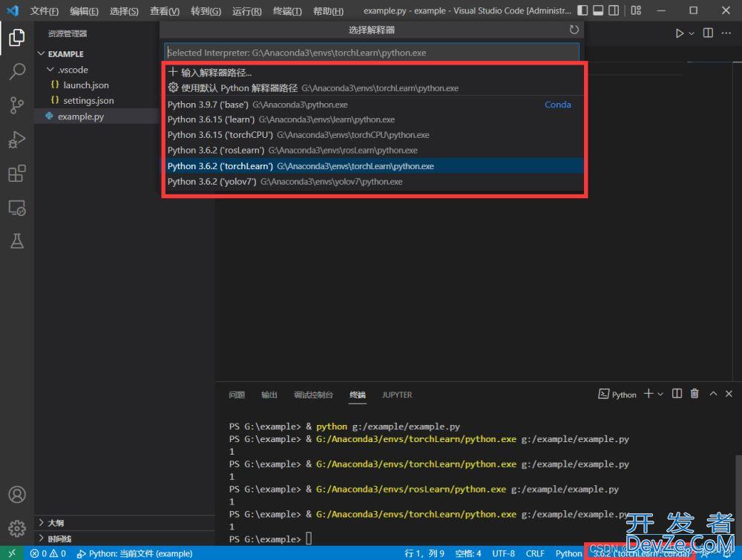Split the editor to the right
Viewport: 742px width, 560px height.
pyautogui.click(x=708, y=33)
